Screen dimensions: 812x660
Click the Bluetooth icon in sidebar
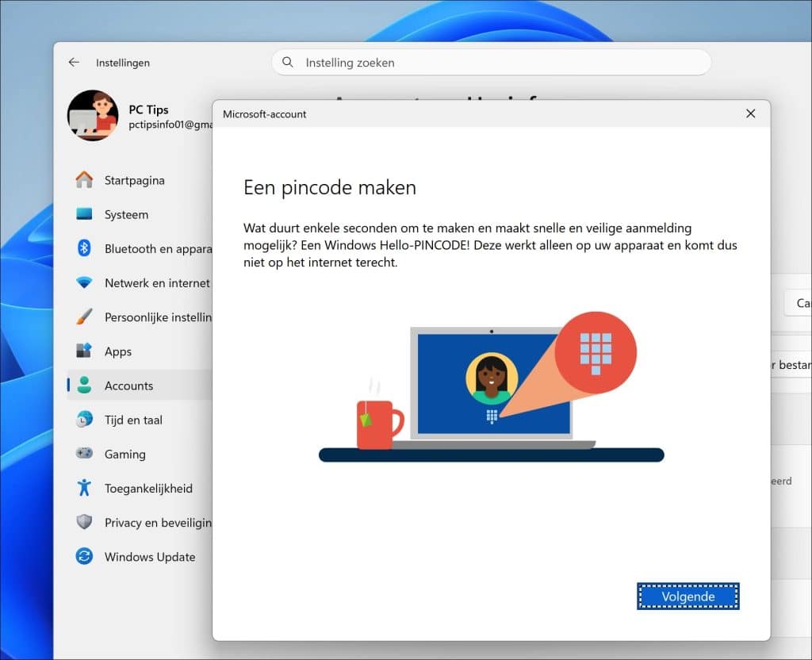point(84,248)
